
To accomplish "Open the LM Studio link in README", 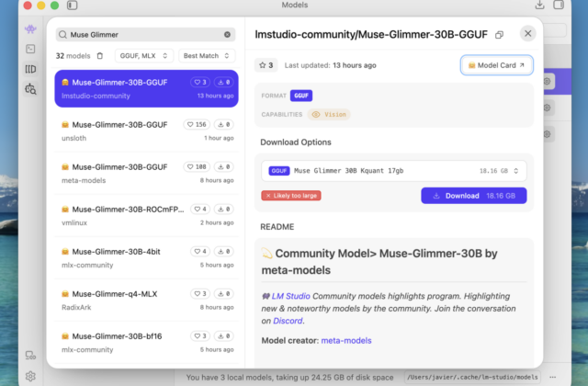I will pos(290,296).
